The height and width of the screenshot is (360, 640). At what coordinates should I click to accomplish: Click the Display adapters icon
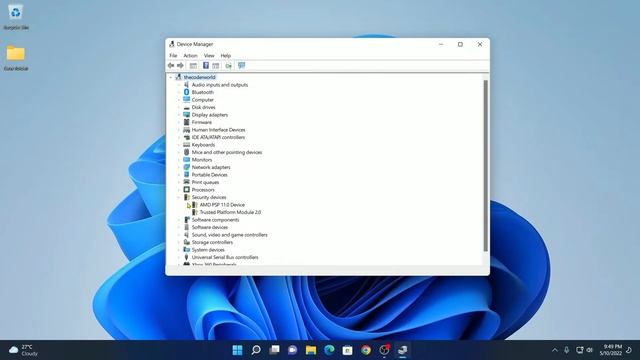(187, 115)
